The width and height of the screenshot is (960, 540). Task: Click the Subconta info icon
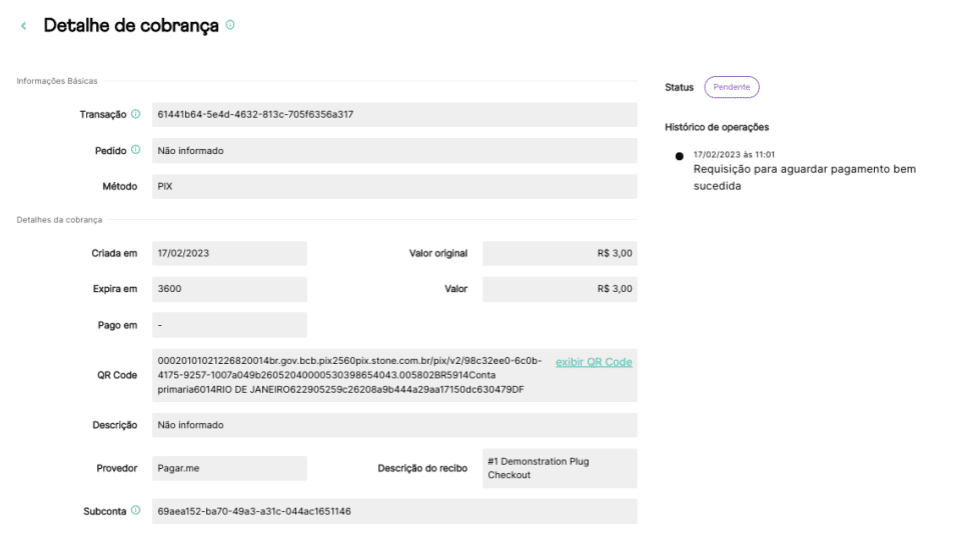tap(136, 512)
